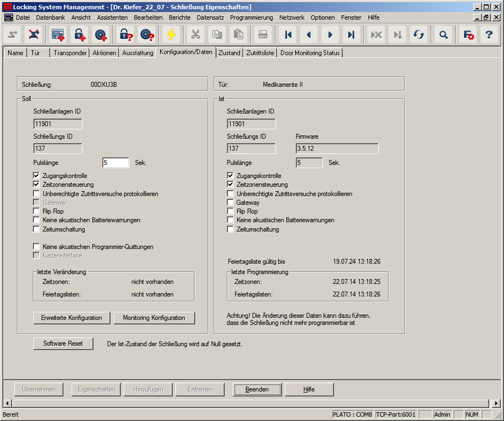
Task: Go to the next record arrow
Action: click(330, 34)
